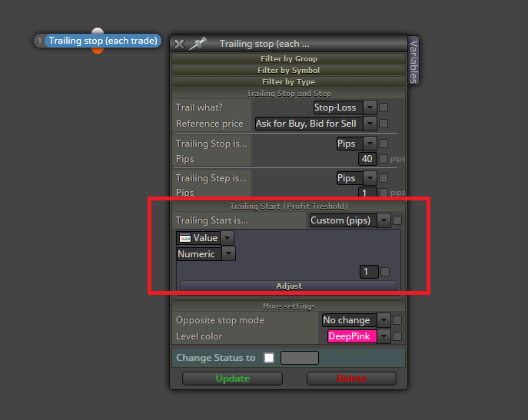Edit the numeric value field showing 1
This screenshot has width=528, height=420.
[x=369, y=272]
